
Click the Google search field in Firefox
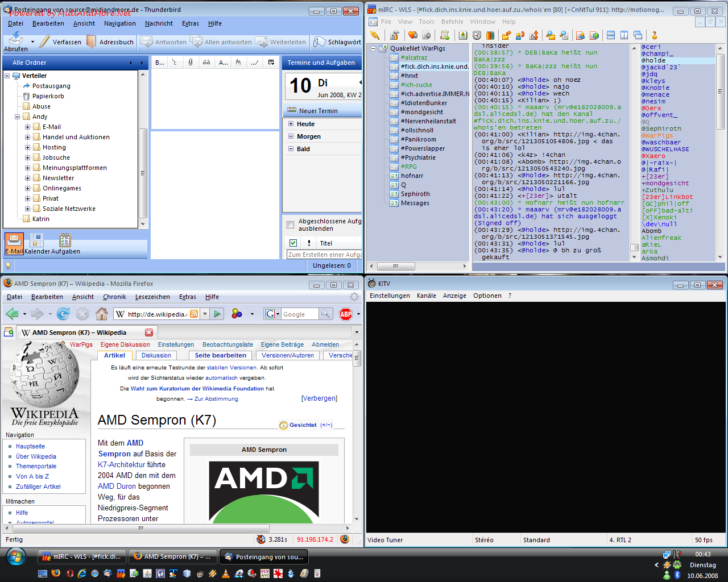(x=299, y=314)
